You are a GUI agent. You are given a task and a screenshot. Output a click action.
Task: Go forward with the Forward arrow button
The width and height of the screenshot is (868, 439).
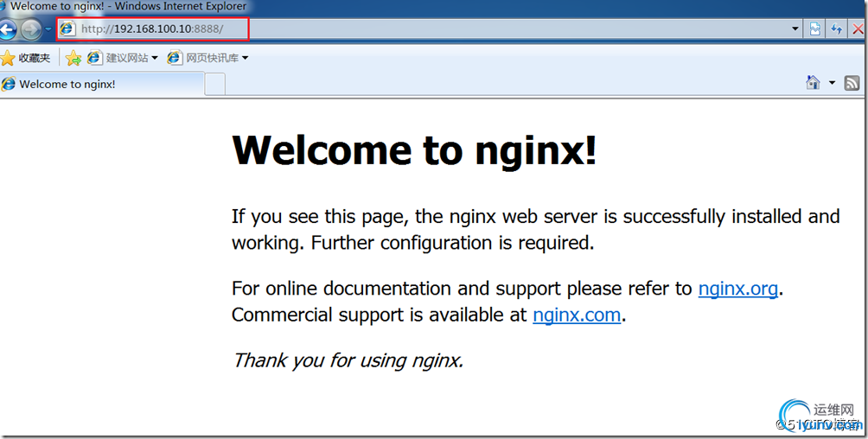click(31, 29)
